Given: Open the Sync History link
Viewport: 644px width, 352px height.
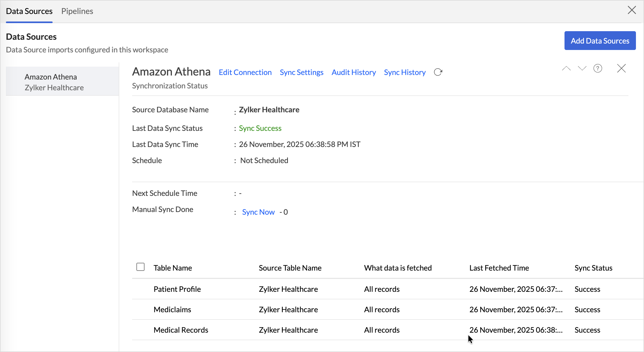Looking at the screenshot, I should 404,72.
